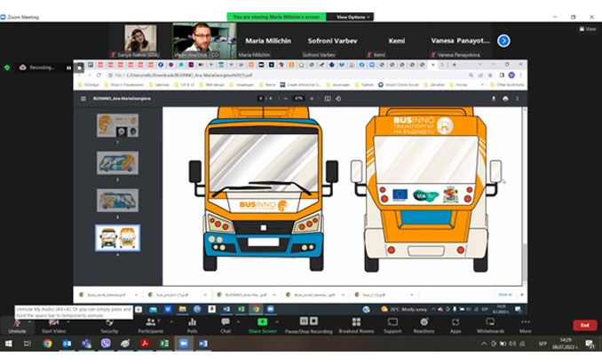Expand the View Options dropdown
The width and height of the screenshot is (602, 364).
352,17
